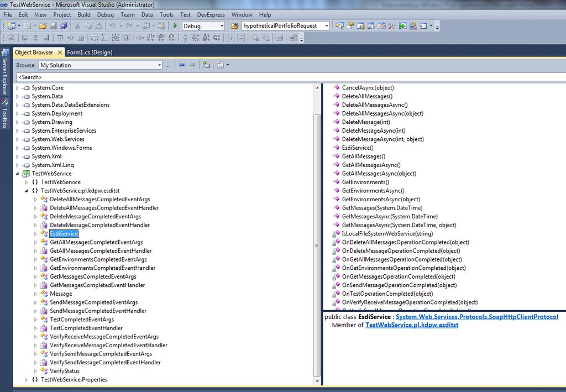Click the objects pane scrollbar down arrow

317,381
